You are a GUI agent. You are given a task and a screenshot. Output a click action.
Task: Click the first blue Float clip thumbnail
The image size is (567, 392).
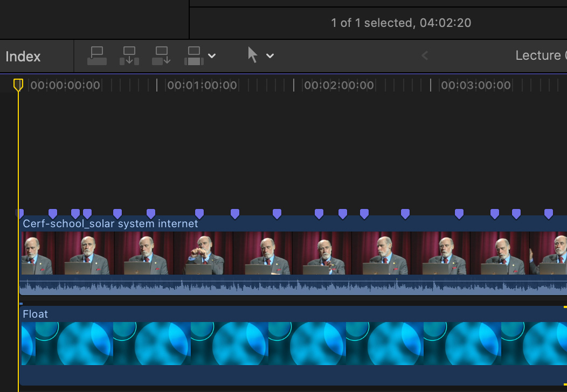[x=28, y=344]
